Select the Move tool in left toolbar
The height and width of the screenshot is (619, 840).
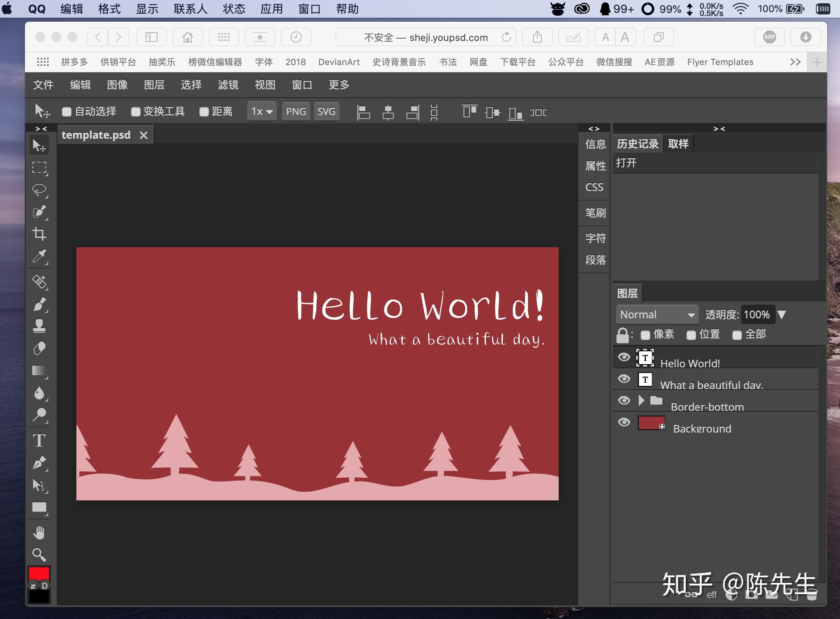click(x=39, y=145)
